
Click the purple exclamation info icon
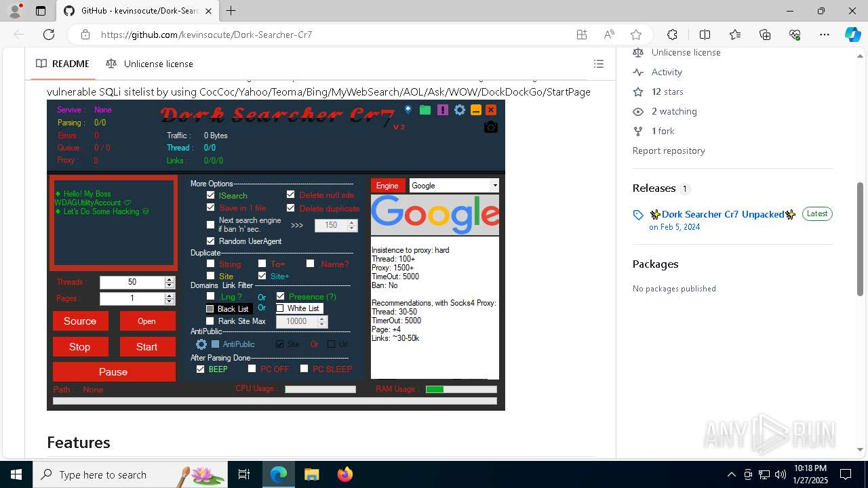[x=443, y=110]
